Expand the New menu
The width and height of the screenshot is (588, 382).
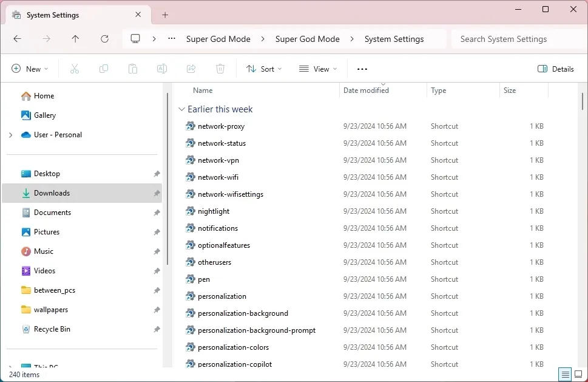click(x=30, y=69)
